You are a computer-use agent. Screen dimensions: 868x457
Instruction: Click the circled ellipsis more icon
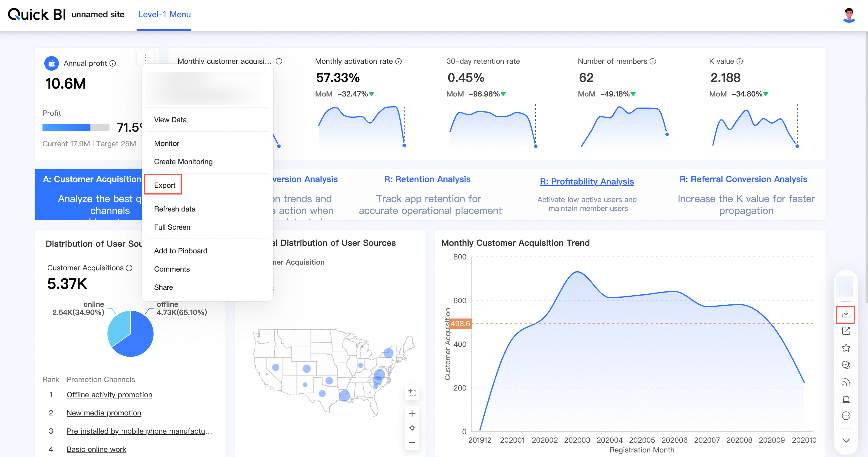(846, 416)
